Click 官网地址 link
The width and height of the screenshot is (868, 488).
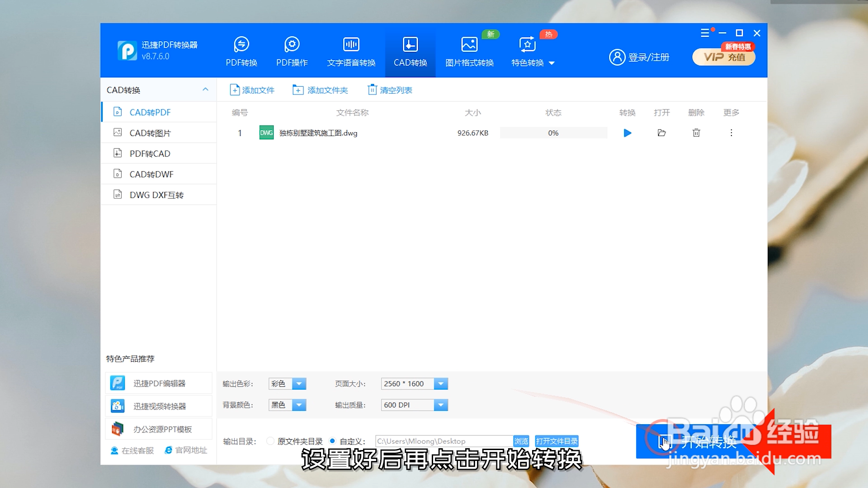pyautogui.click(x=186, y=450)
